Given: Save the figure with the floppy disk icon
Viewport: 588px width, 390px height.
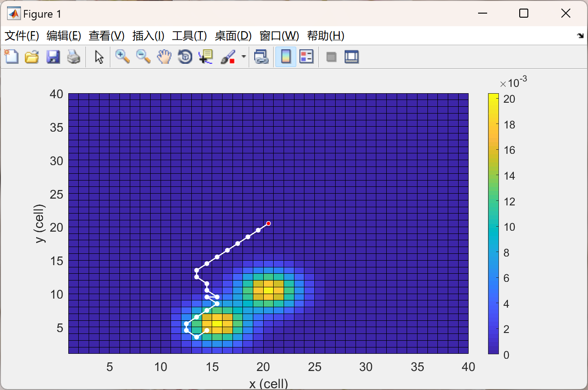Looking at the screenshot, I should [x=53, y=57].
